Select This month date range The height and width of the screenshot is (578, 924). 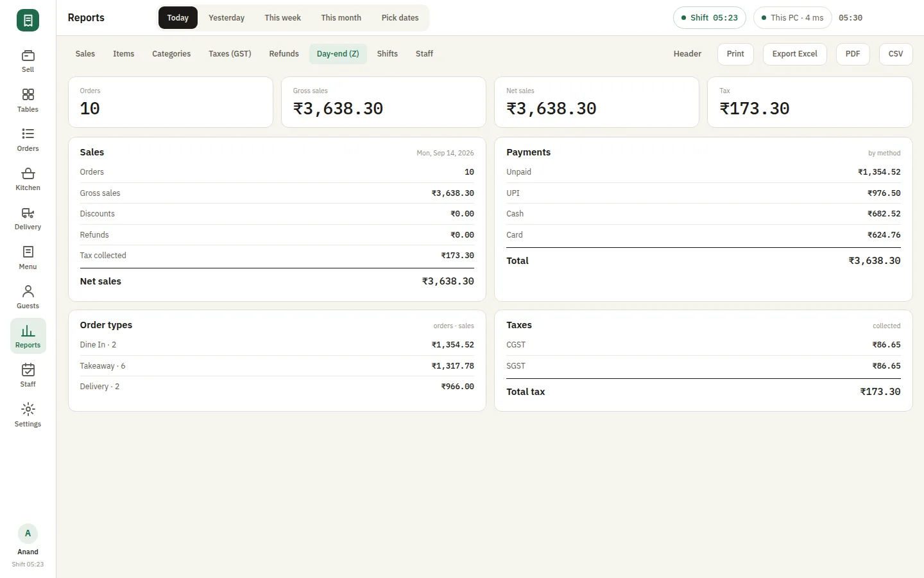[x=341, y=18]
